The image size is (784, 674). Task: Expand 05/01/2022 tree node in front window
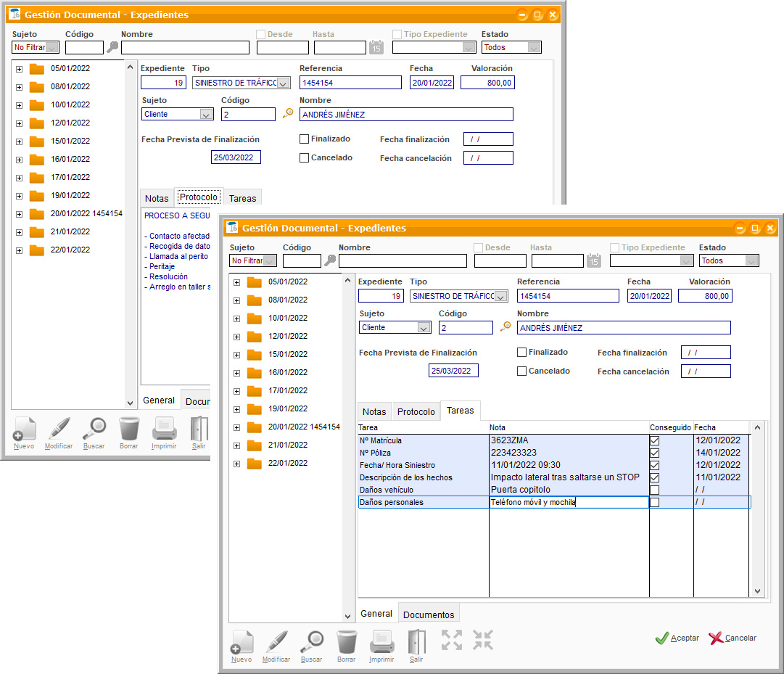(237, 282)
